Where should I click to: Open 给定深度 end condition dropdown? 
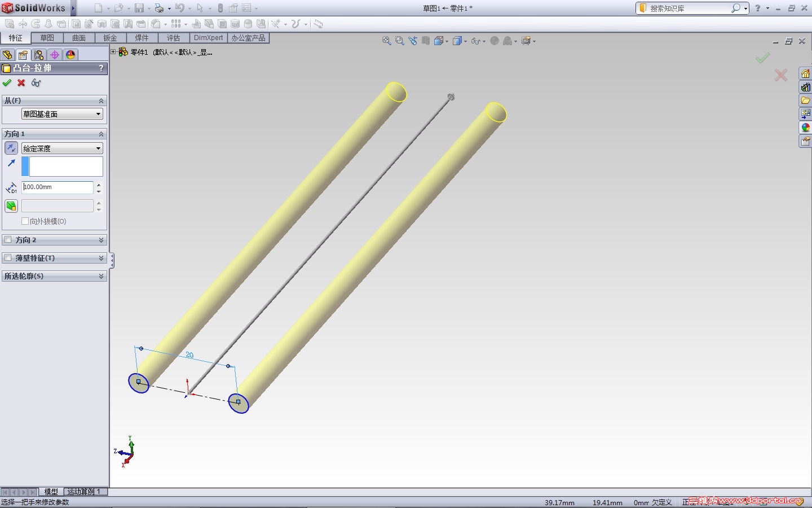pos(62,148)
